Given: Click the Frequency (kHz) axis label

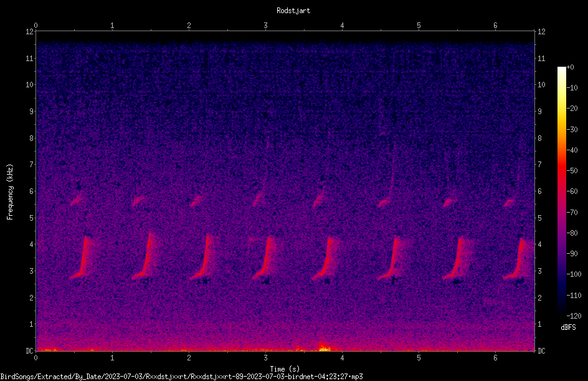Looking at the screenshot, I should (10, 192).
